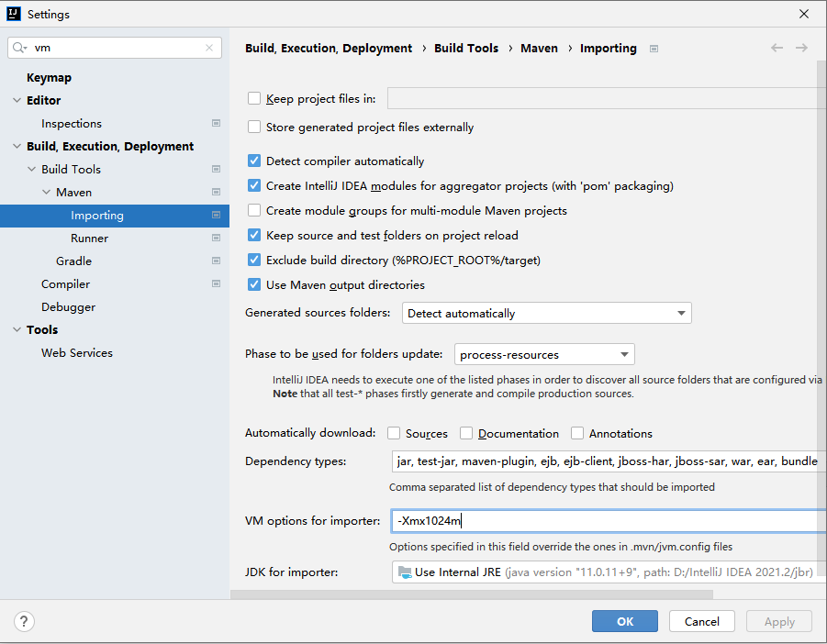
Task: Select Inspections in settings tree
Action: pyautogui.click(x=72, y=123)
